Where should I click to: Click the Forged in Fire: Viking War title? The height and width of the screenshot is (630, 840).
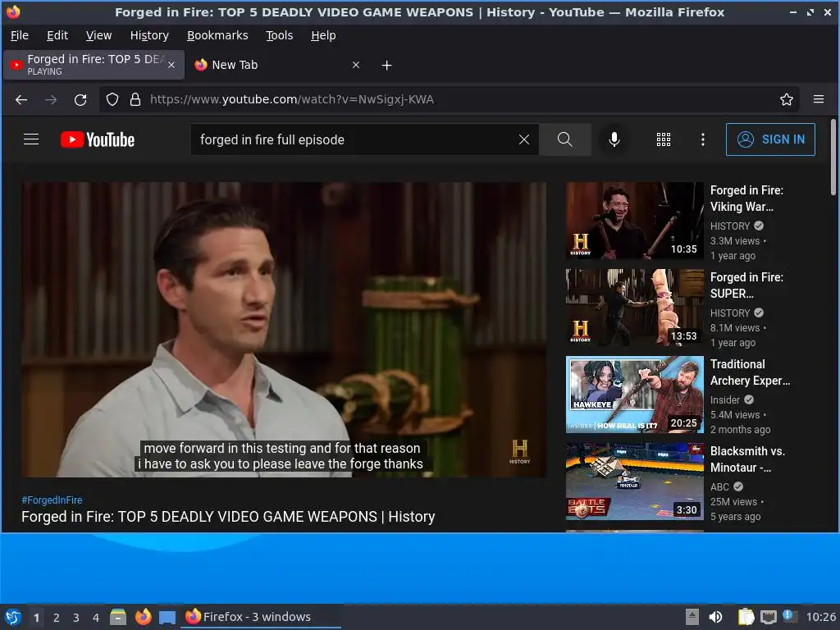click(x=746, y=199)
